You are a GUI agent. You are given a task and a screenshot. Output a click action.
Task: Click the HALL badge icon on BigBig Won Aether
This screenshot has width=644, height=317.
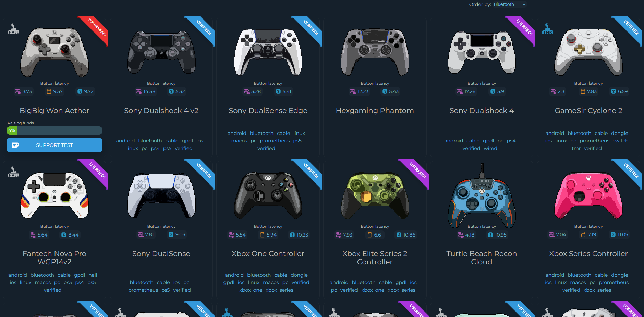[x=14, y=29]
